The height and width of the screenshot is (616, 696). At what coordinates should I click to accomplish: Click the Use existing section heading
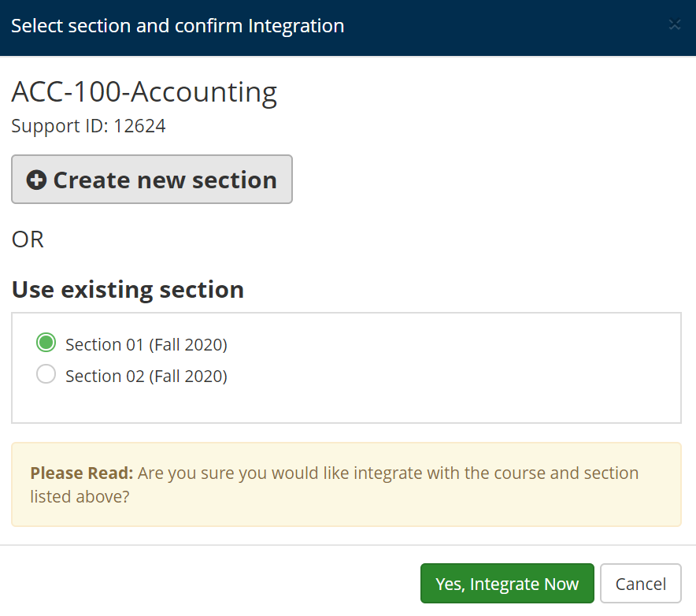pos(128,290)
